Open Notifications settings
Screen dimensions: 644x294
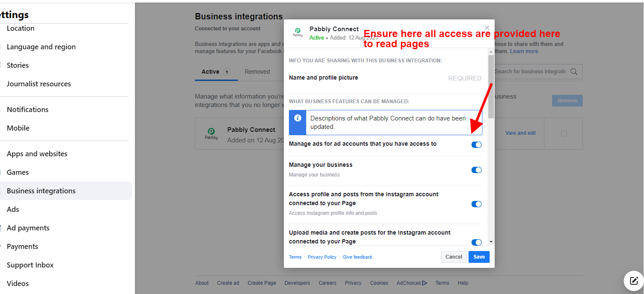27,110
